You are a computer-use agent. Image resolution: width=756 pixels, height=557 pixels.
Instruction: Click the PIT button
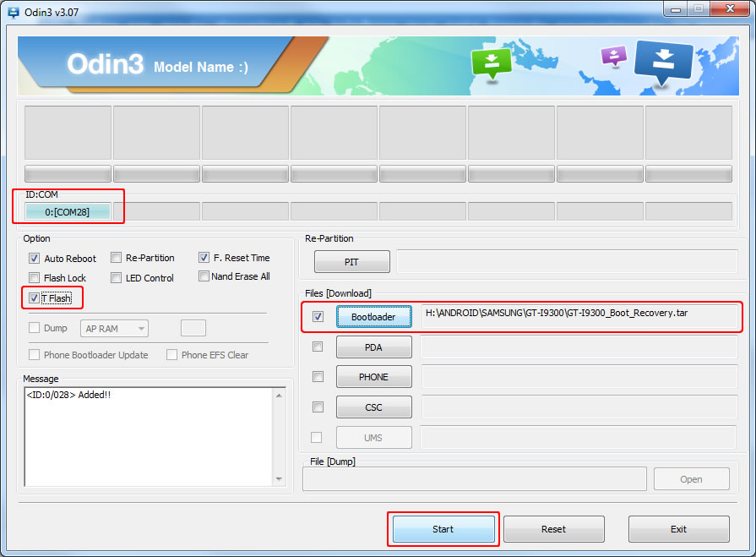pyautogui.click(x=352, y=262)
